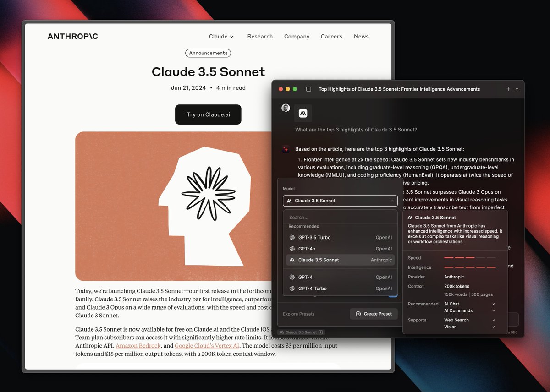Click '150k words | 500 pages' text
Image resolution: width=550 pixels, height=392 pixels.
468,294
